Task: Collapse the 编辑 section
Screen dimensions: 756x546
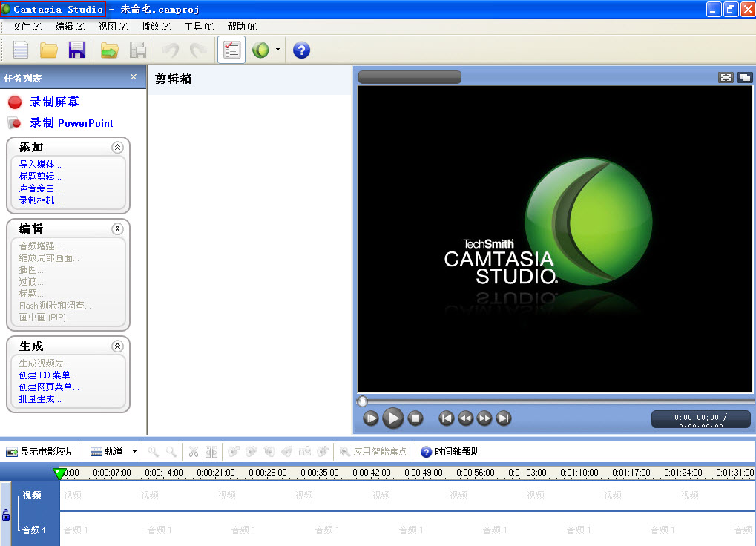Action: (x=117, y=228)
